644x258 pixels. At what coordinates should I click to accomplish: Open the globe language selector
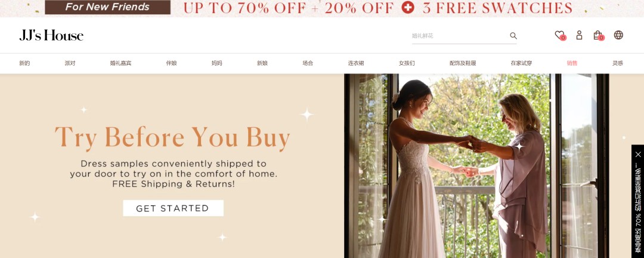coord(618,35)
